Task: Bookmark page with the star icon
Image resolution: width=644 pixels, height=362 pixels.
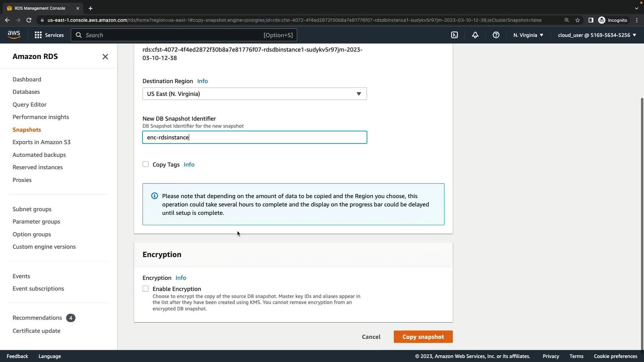Action: pyautogui.click(x=577, y=20)
